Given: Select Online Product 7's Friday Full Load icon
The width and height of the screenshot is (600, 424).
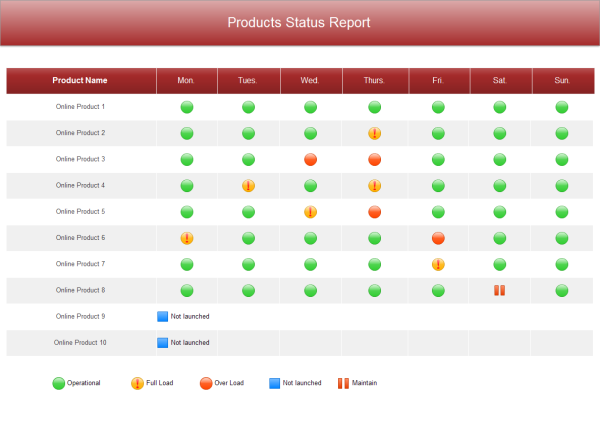Looking at the screenshot, I should tap(438, 264).
